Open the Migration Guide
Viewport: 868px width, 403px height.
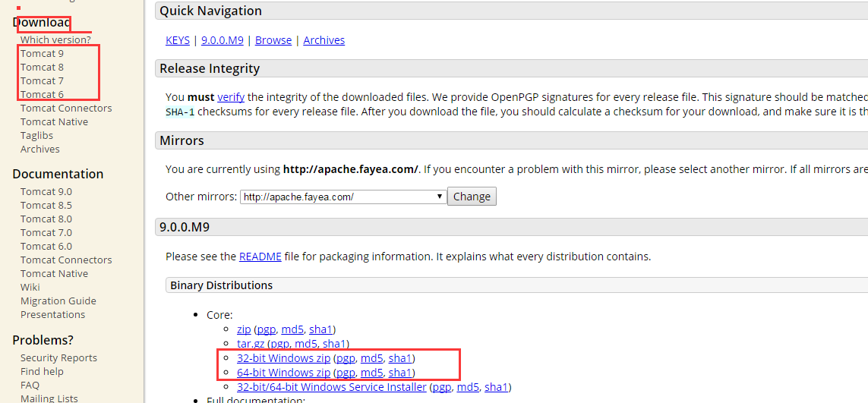point(58,301)
